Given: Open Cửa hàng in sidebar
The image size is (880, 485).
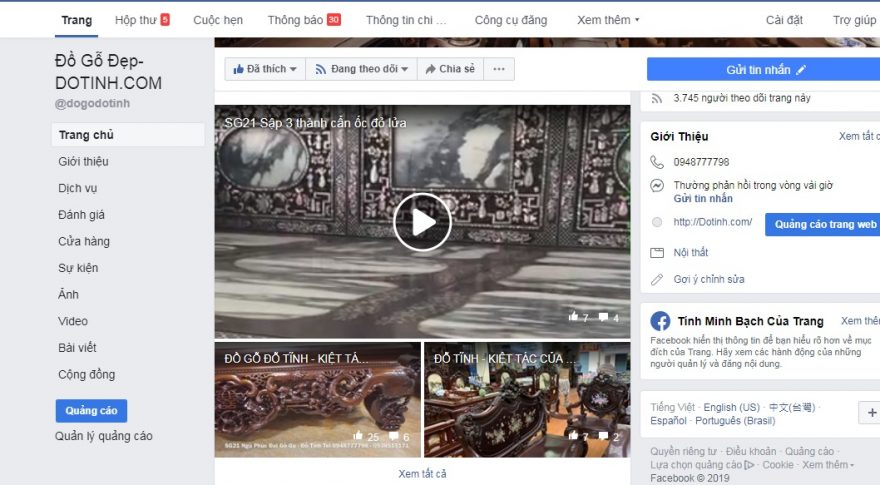Looking at the screenshot, I should pyautogui.click(x=84, y=241).
